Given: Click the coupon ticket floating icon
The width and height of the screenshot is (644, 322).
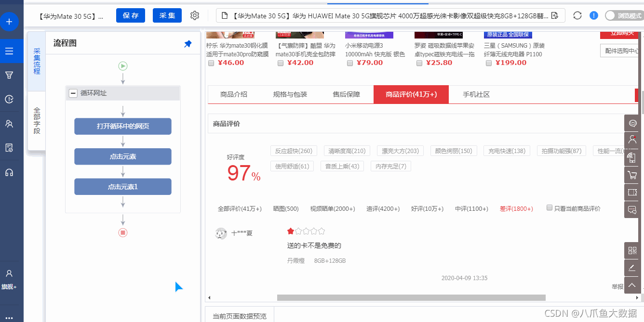Looking at the screenshot, I should (x=632, y=192).
